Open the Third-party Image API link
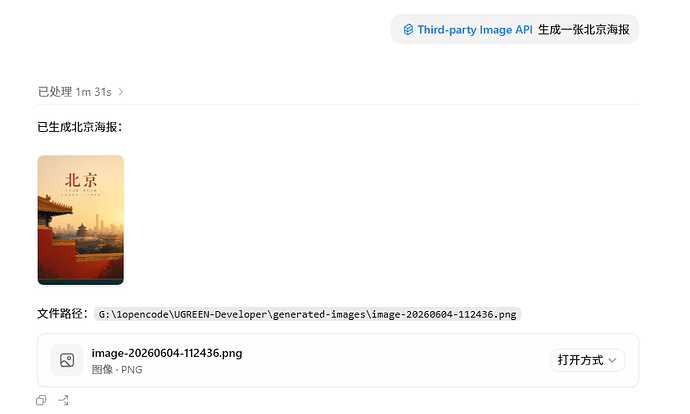 pos(475,29)
